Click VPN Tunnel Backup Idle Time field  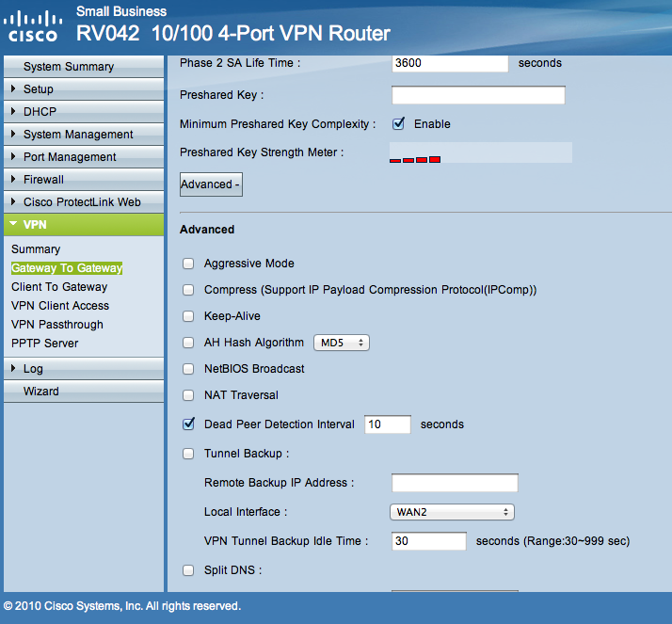[x=428, y=541]
